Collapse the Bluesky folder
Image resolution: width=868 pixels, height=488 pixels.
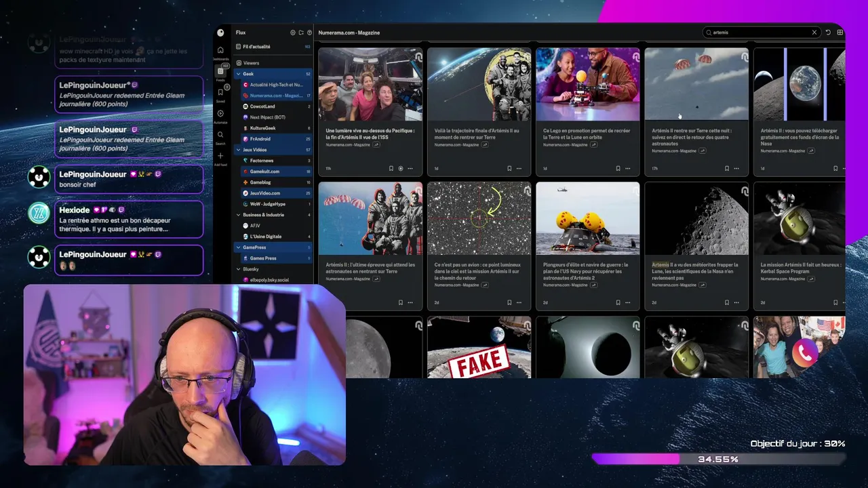pos(239,269)
